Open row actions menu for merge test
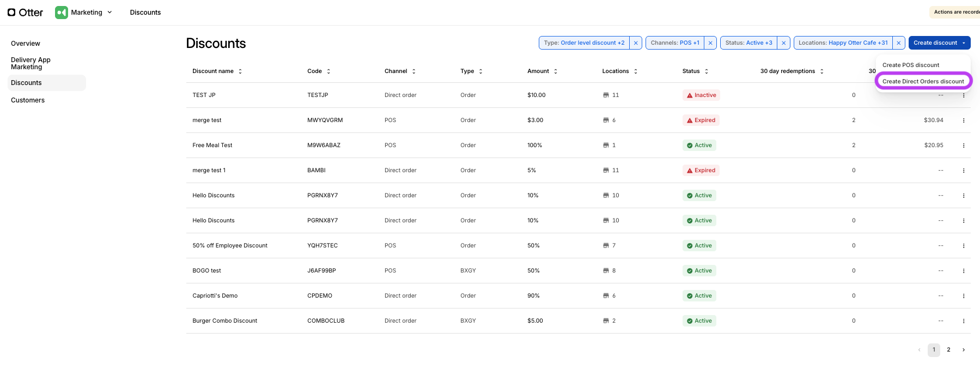The height and width of the screenshot is (369, 980). (x=963, y=120)
